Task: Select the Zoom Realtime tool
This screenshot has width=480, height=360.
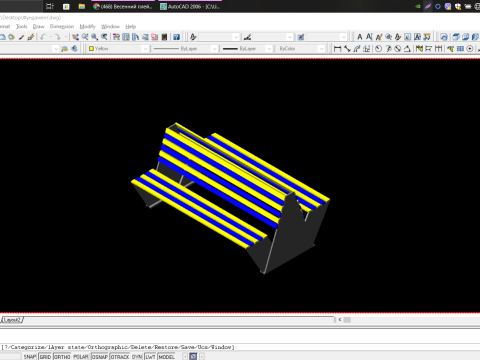Action: 85,37
